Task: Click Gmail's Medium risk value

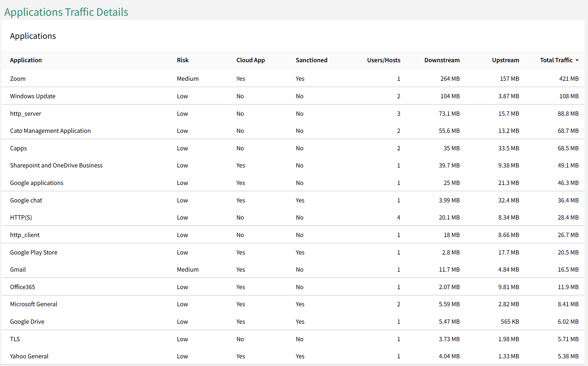Action: coord(188,270)
